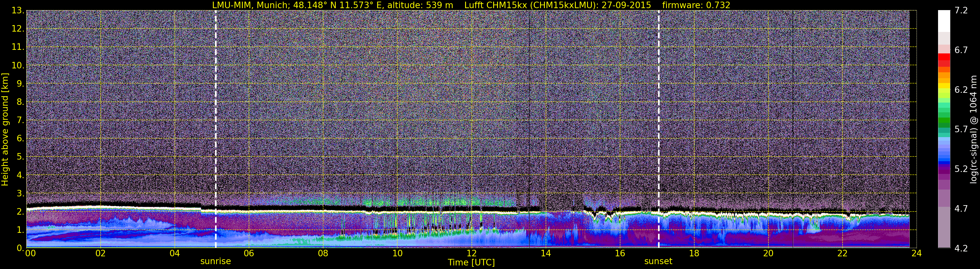Click the y-axis tick label 3.
The width and height of the screenshot is (980, 269).
[20, 193]
